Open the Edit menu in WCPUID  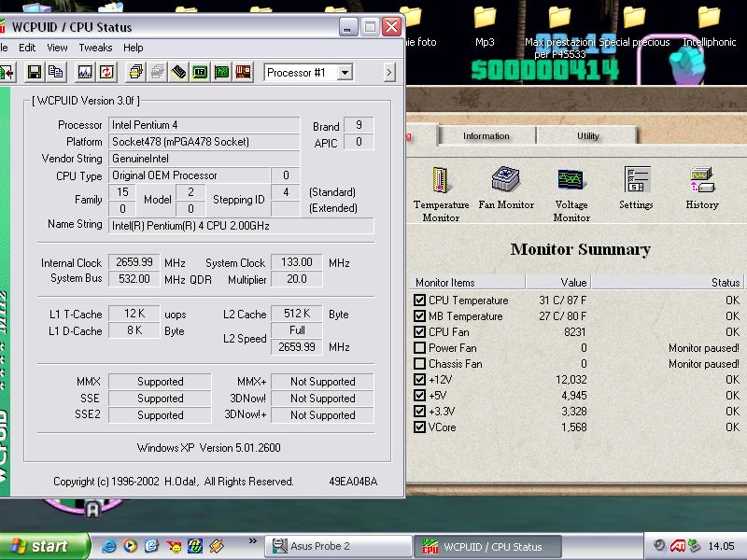tap(27, 48)
